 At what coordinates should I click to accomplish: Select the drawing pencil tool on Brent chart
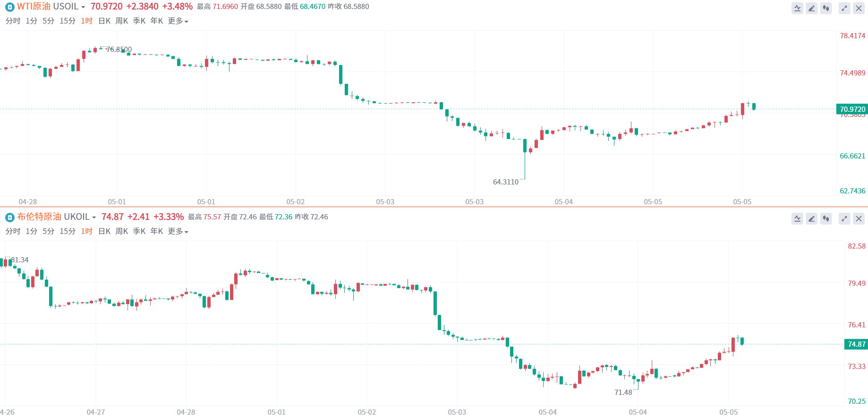[x=812, y=218]
